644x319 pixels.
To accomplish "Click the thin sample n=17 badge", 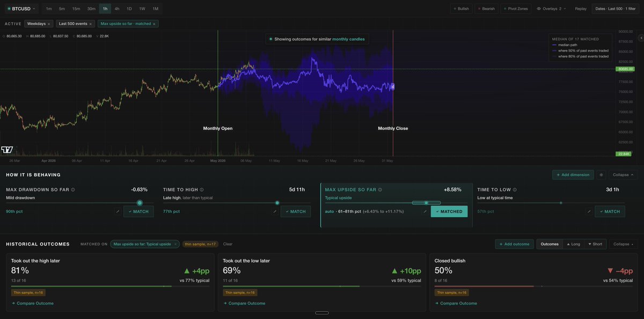I will pyautogui.click(x=200, y=244).
